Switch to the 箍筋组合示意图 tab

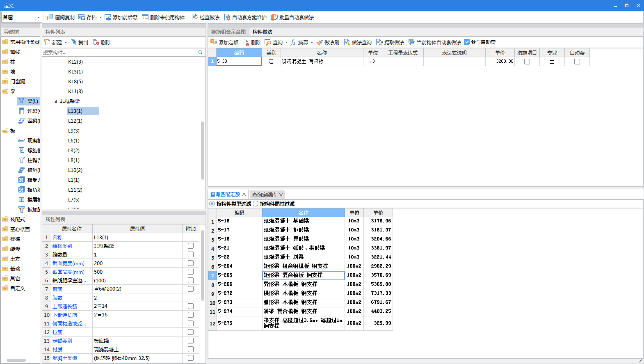(x=228, y=32)
